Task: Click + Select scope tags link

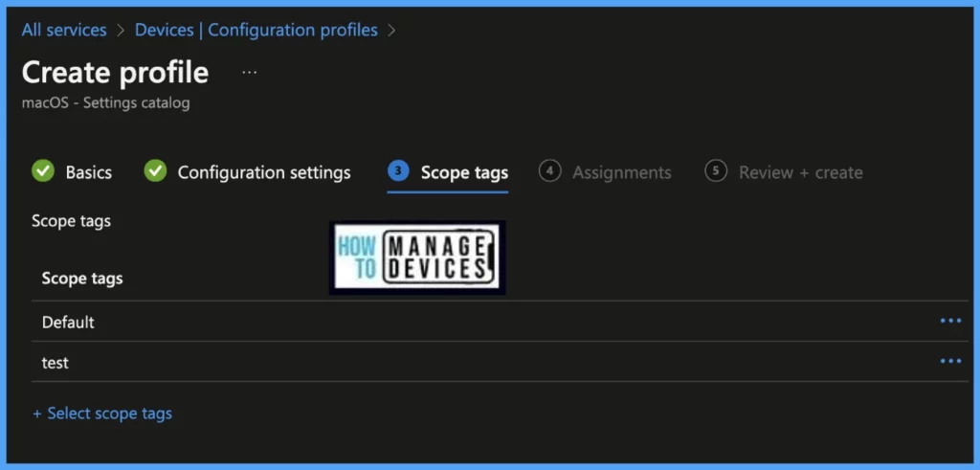Action: [x=102, y=414]
